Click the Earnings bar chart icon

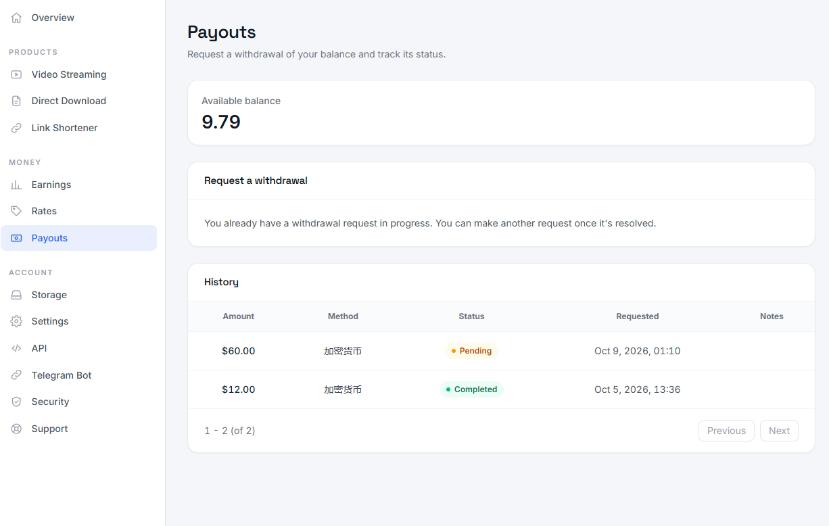16,185
